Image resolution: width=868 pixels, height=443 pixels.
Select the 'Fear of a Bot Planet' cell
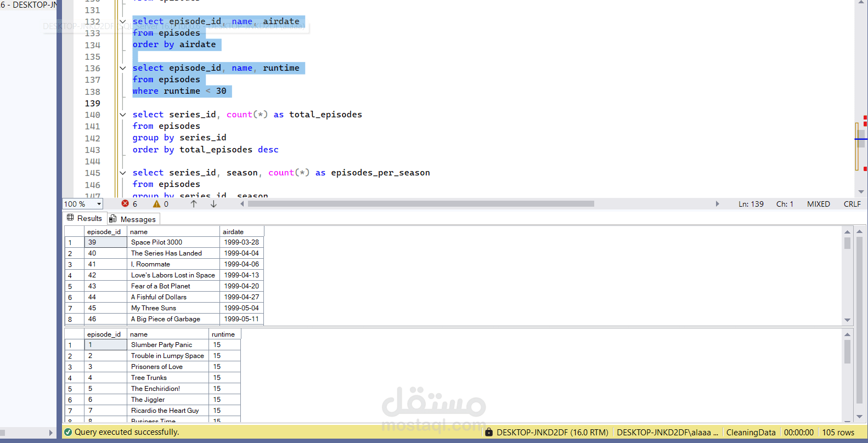[173, 286]
